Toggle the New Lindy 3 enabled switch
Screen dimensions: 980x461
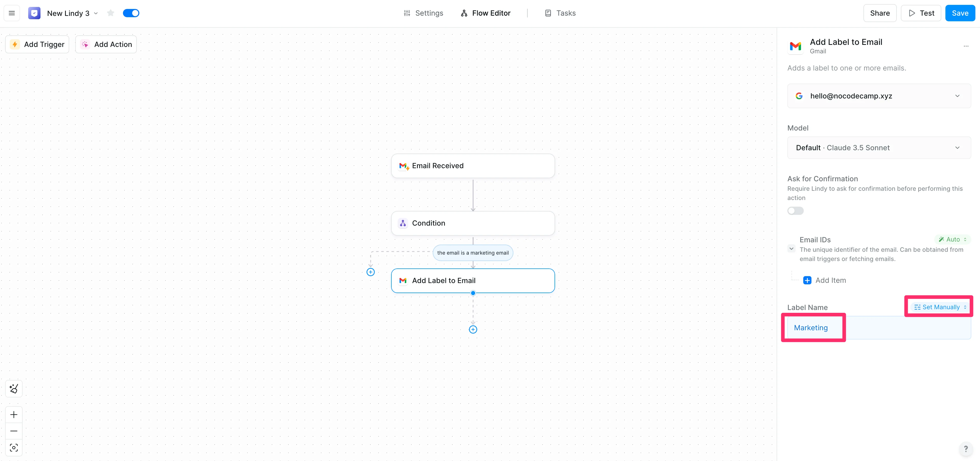131,13
